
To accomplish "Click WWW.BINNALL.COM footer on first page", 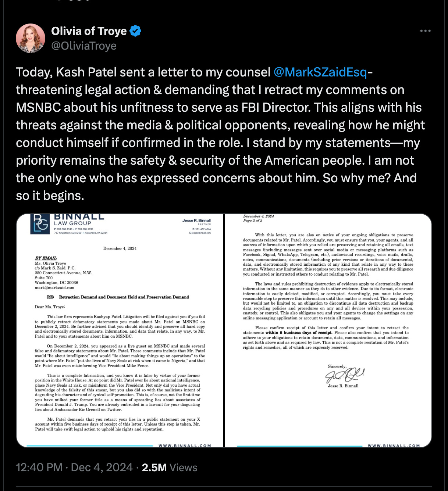I will tap(185, 446).
